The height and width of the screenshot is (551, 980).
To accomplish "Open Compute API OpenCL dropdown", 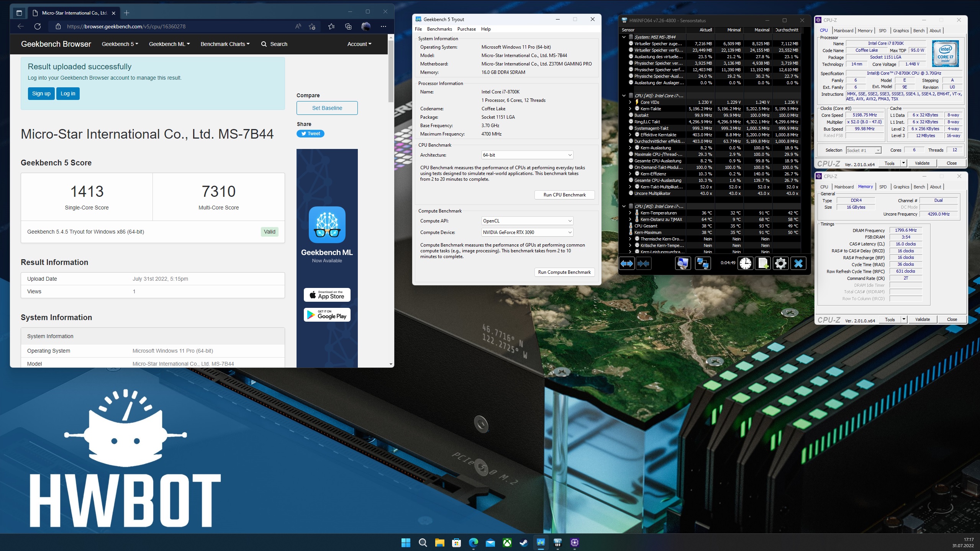I will (527, 221).
